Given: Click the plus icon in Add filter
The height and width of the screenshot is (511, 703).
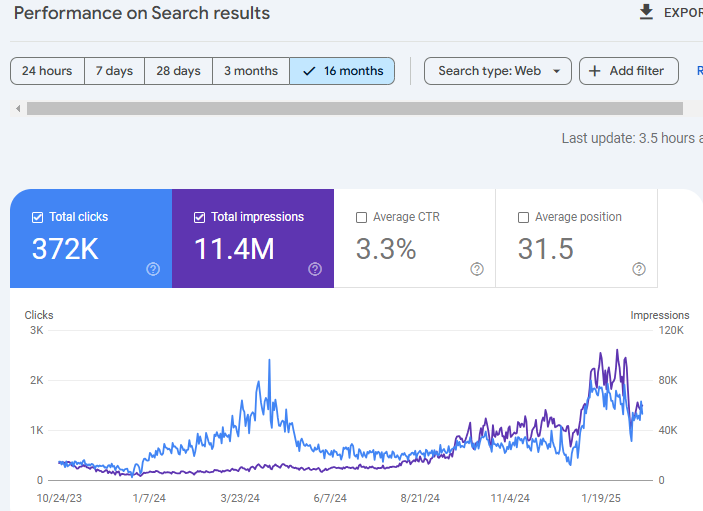Looking at the screenshot, I should 595,71.
